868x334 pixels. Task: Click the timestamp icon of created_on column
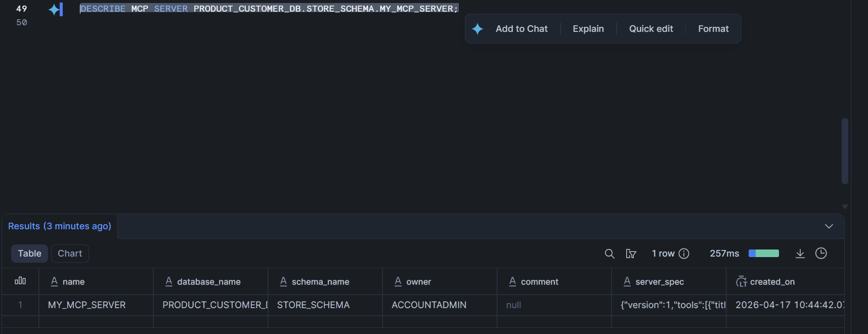click(x=742, y=281)
